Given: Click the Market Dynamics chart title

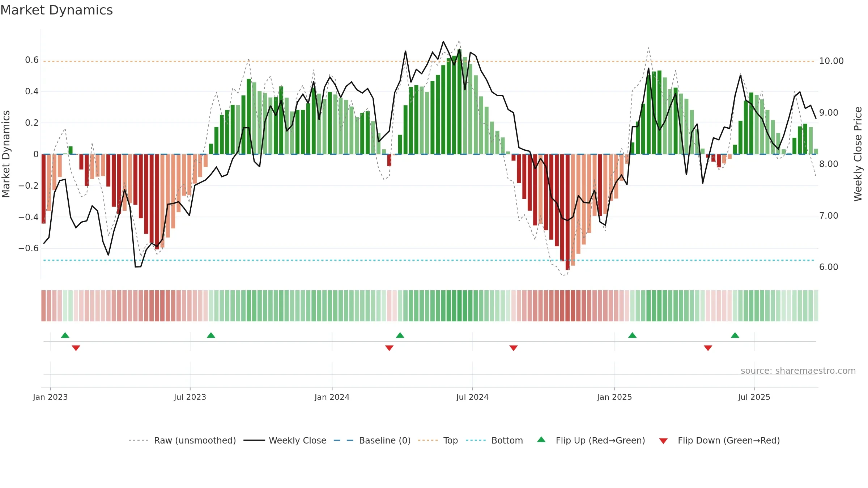Looking at the screenshot, I should click(x=56, y=10).
